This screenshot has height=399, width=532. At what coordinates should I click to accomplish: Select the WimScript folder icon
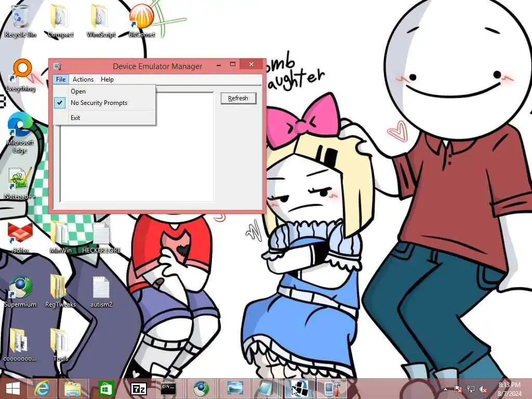pyautogui.click(x=101, y=21)
